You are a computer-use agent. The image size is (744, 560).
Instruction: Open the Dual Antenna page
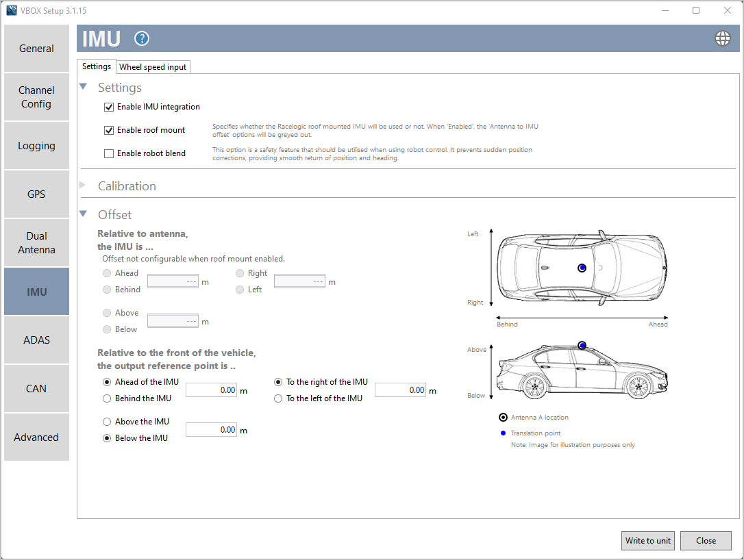pyautogui.click(x=36, y=243)
